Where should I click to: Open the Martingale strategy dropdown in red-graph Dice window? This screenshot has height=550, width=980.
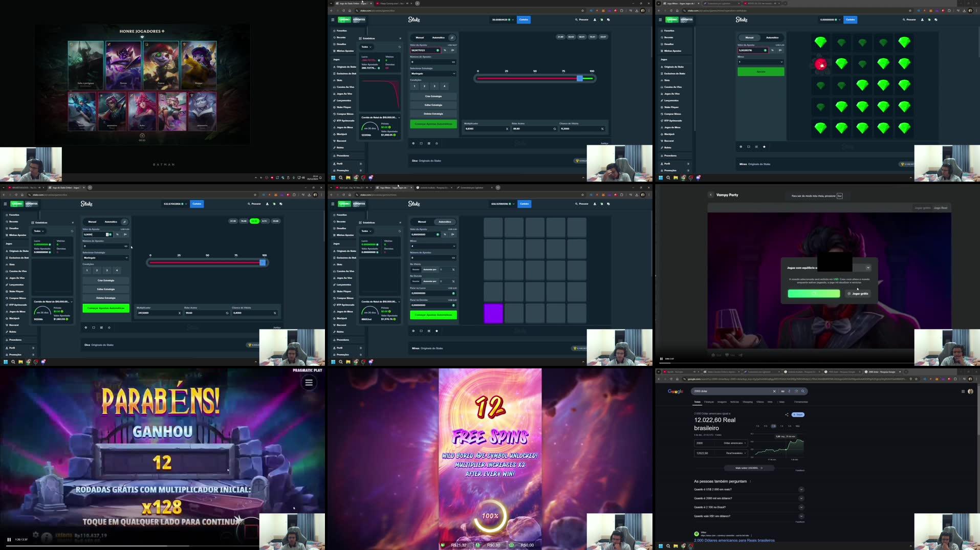coord(433,74)
